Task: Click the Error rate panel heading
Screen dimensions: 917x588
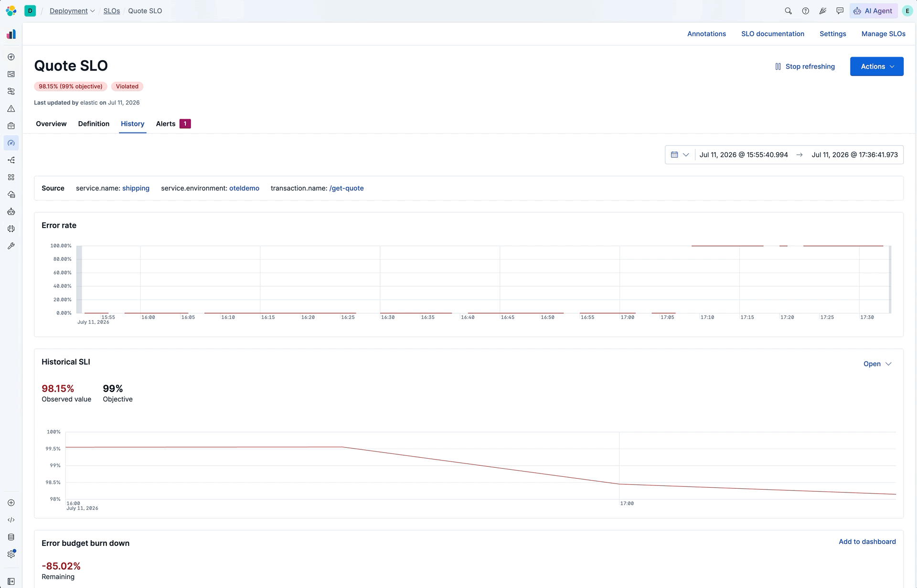Action: click(x=59, y=225)
